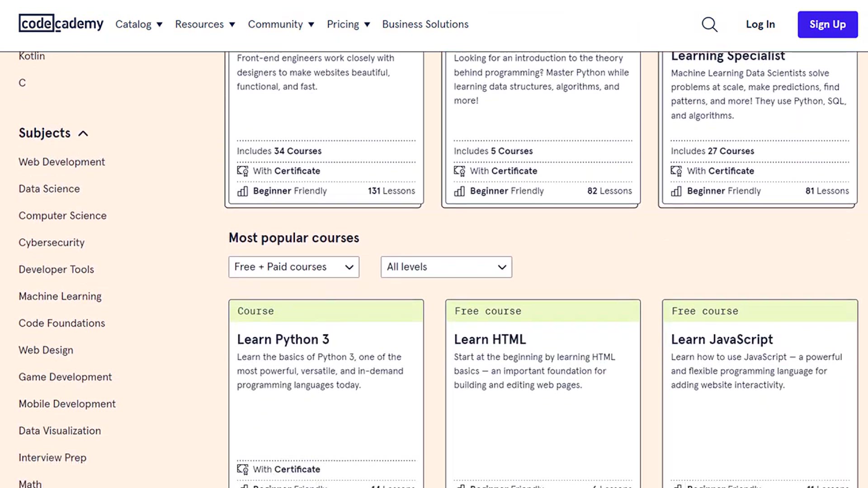Click certificate icon in 5 Courses card
The image size is (868, 488).
(x=460, y=171)
